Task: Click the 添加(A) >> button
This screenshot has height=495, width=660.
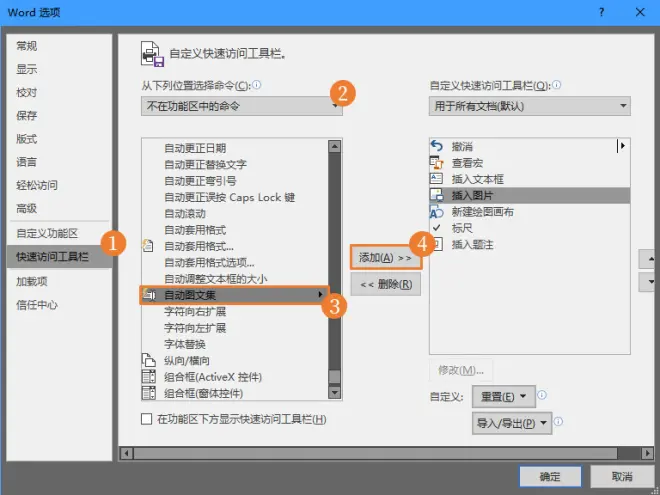Action: [386, 258]
